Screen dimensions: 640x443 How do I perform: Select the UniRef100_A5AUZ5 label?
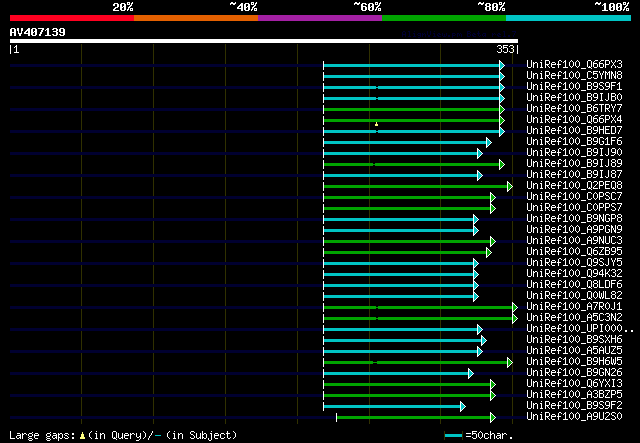point(574,351)
